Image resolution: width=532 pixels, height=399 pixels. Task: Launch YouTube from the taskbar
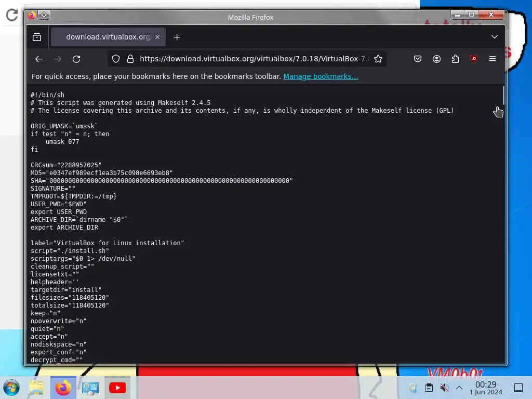click(x=117, y=388)
